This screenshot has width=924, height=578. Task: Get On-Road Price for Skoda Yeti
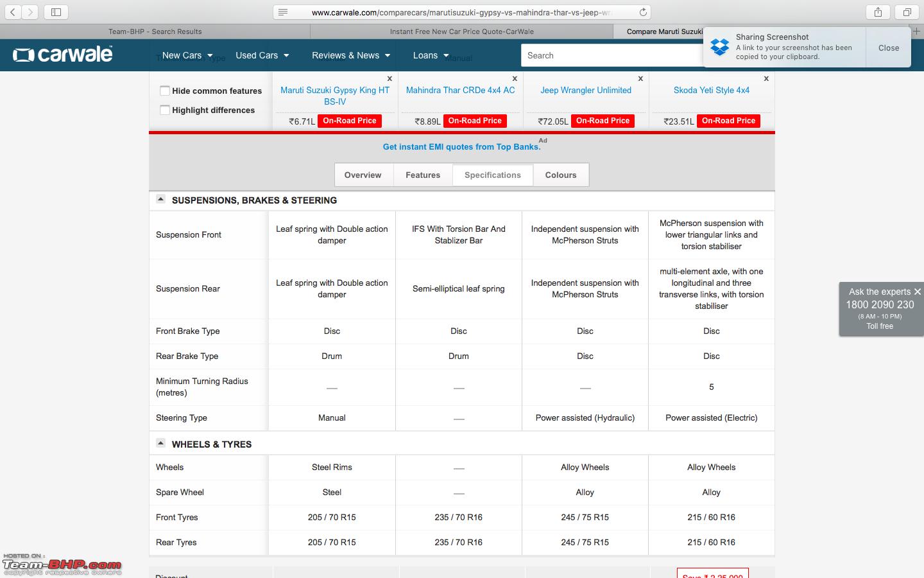(729, 121)
